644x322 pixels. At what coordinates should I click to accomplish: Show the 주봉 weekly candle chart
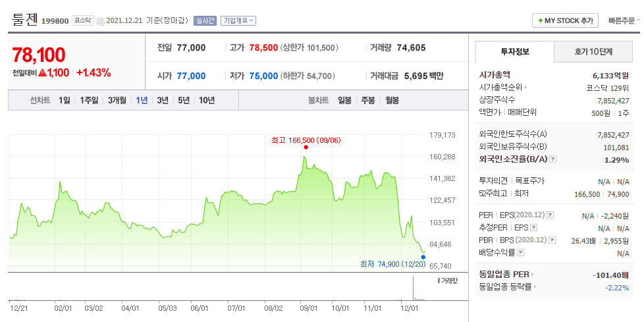tap(368, 100)
